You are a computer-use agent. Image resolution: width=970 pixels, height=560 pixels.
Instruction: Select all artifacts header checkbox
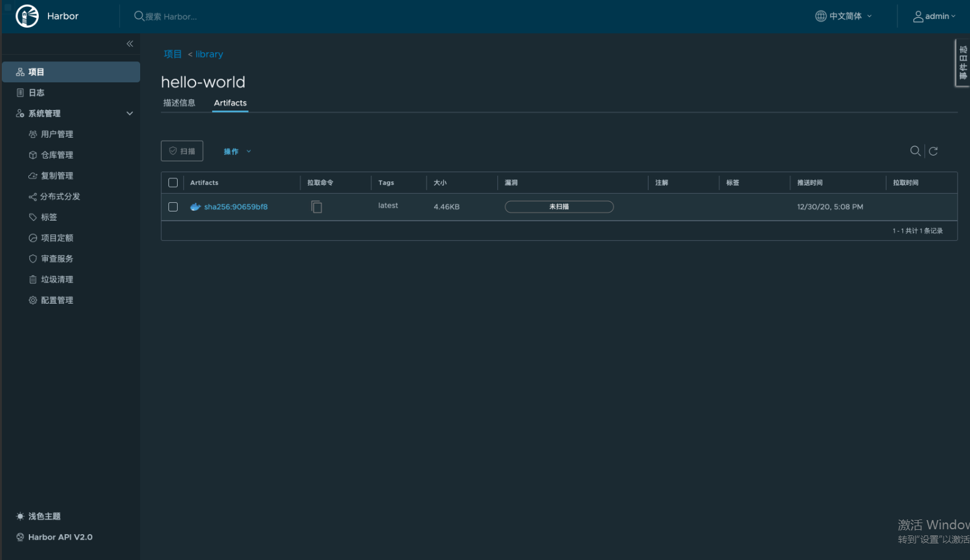[173, 183]
